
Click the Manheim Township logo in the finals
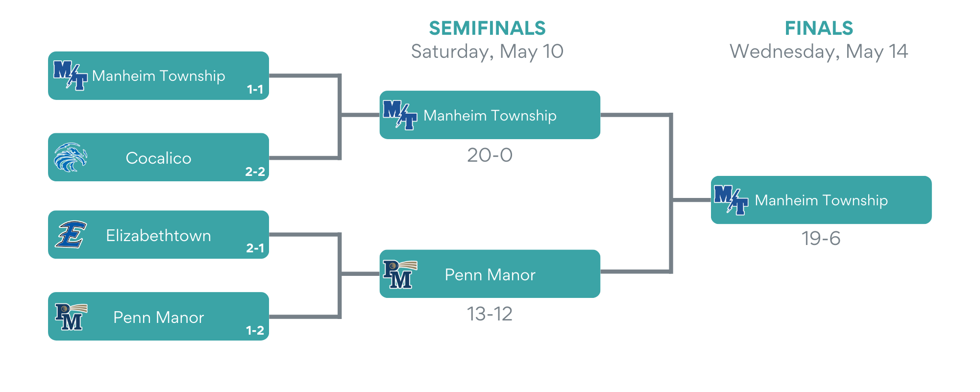731,199
